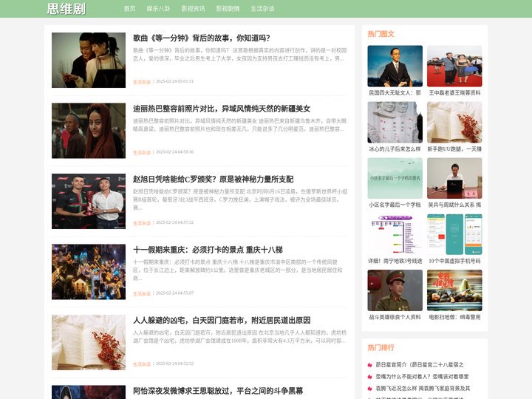Click timestamp 2025-02-24 04:57:22
The height and width of the screenshot is (399, 532).
tap(174, 222)
